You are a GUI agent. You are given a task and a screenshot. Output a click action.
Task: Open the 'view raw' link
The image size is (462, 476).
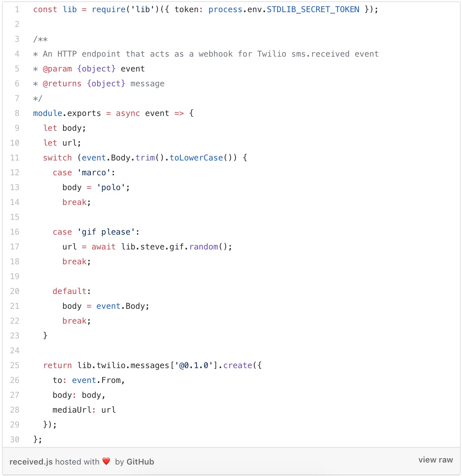pyautogui.click(x=436, y=460)
